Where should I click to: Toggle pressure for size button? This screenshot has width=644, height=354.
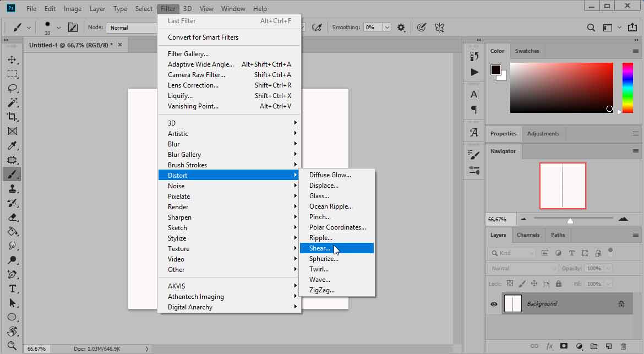tap(421, 27)
